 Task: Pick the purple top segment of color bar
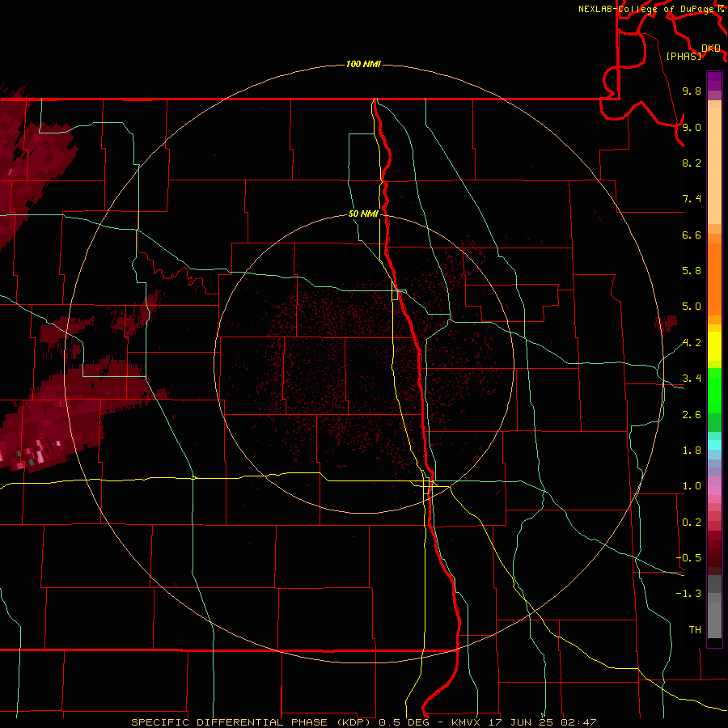[x=714, y=81]
